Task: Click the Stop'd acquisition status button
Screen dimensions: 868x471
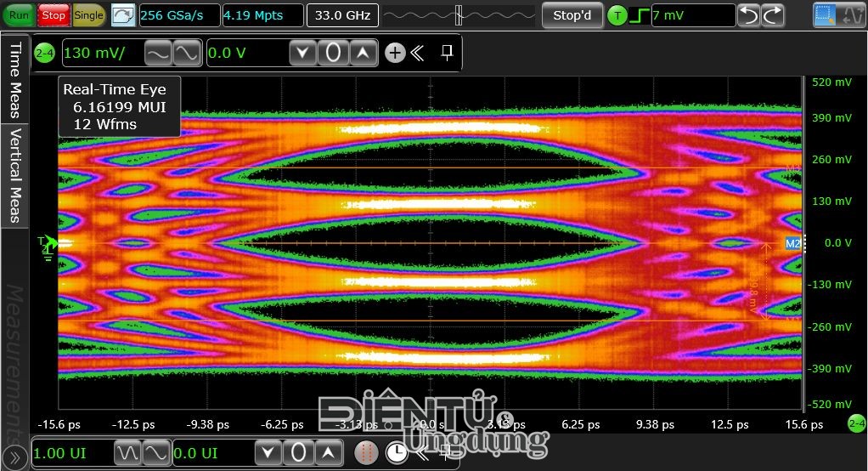Action: 572,15
